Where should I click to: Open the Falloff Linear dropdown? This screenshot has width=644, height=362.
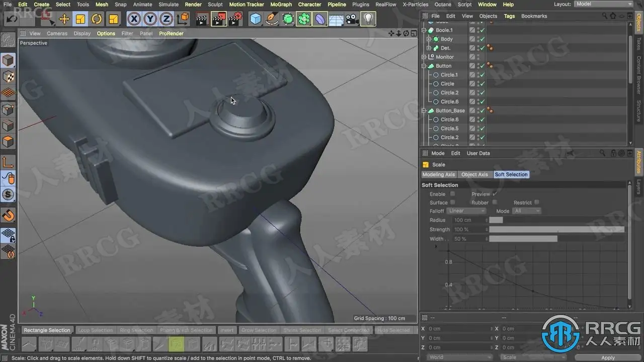pyautogui.click(x=467, y=211)
